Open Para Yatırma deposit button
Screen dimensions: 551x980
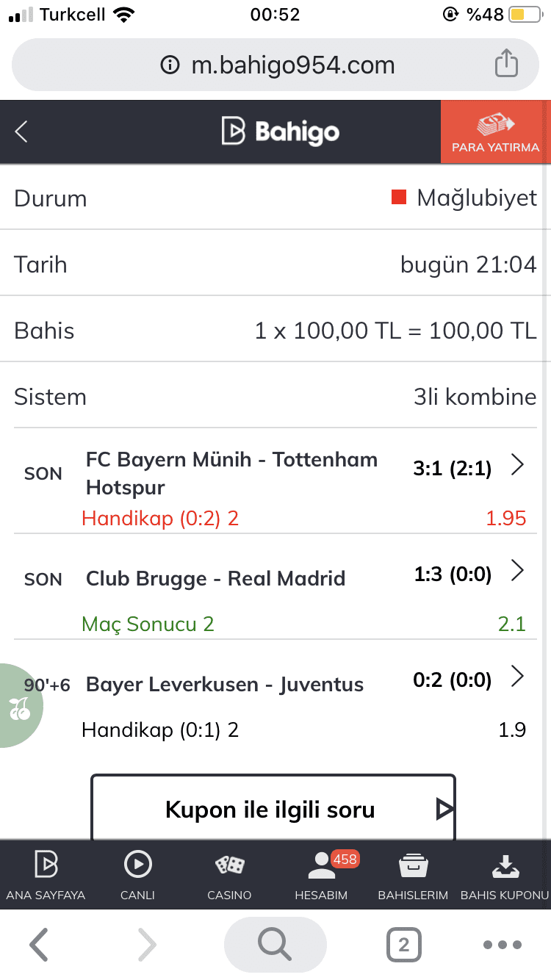click(496, 131)
